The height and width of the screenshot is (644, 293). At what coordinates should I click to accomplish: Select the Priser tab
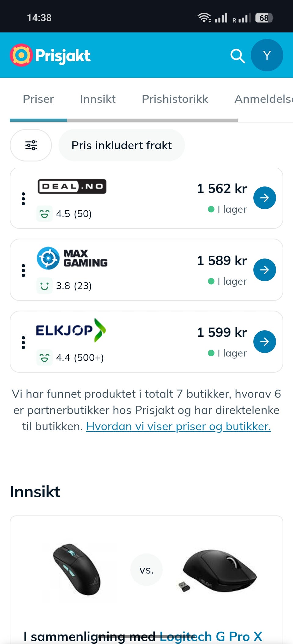38,99
